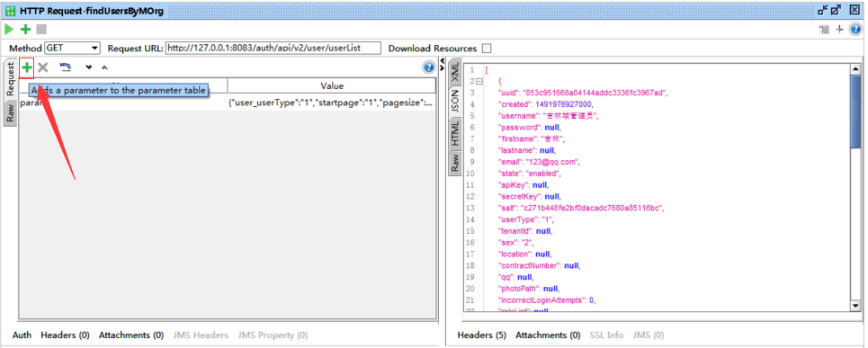Open response Attachments (0) tab
Viewport: 868px width, 348px height.
[548, 335]
